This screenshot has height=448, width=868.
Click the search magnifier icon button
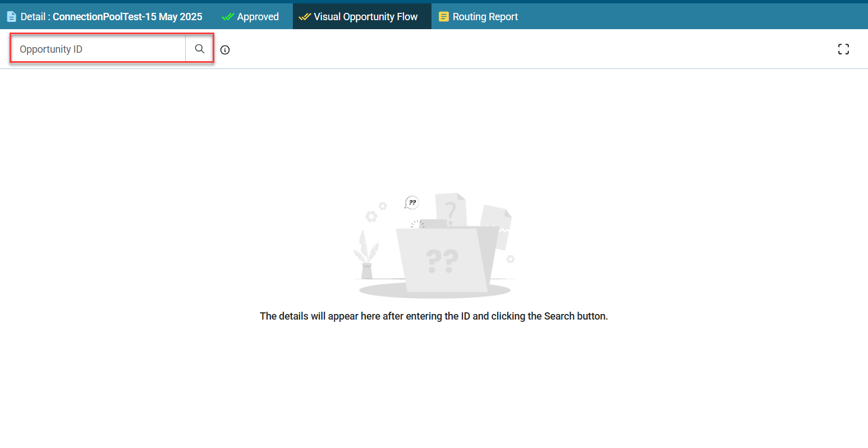click(199, 49)
